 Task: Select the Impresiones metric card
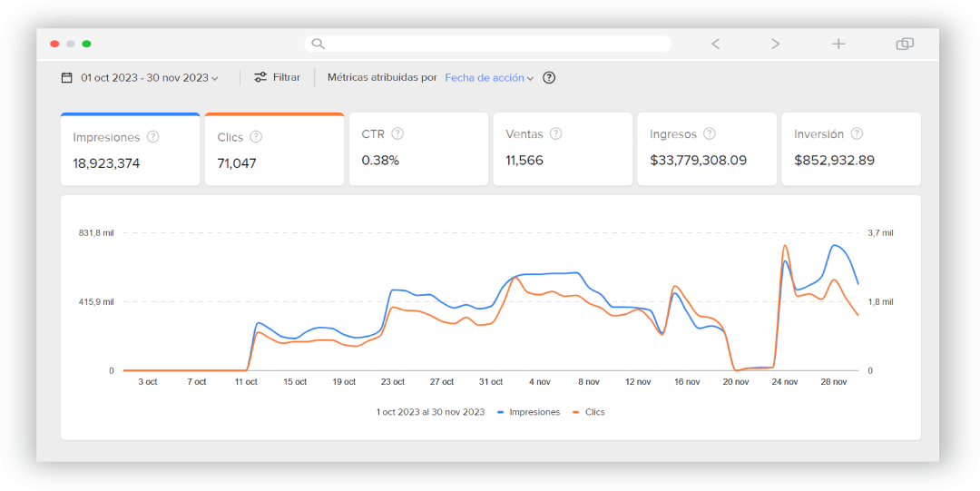130,151
